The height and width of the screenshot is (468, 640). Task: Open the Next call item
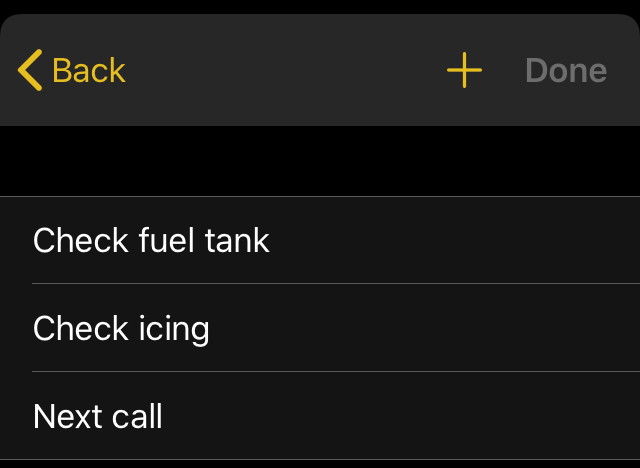[320, 416]
